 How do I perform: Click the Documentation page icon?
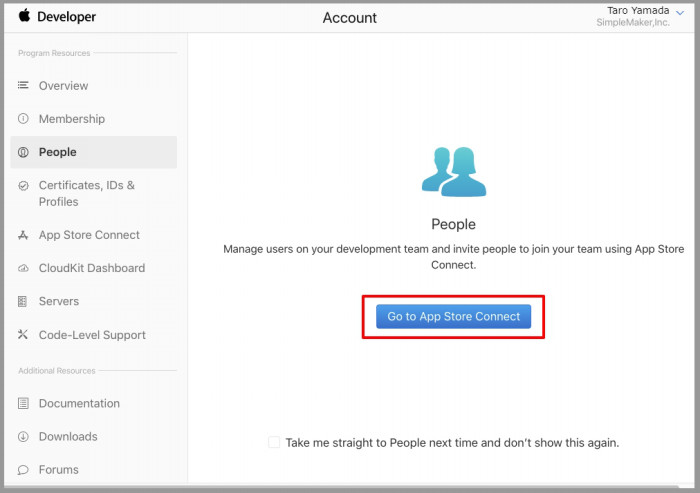click(x=23, y=403)
